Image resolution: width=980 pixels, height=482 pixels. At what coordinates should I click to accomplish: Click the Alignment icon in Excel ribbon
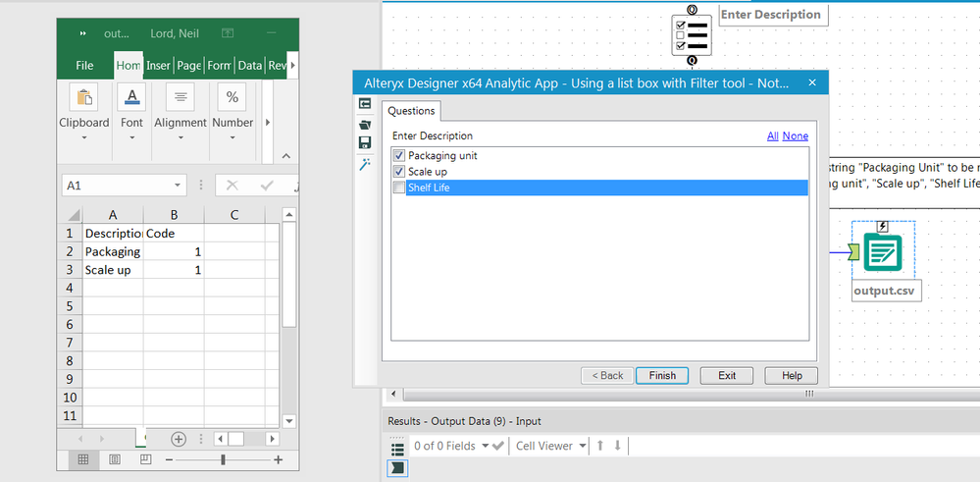181,97
